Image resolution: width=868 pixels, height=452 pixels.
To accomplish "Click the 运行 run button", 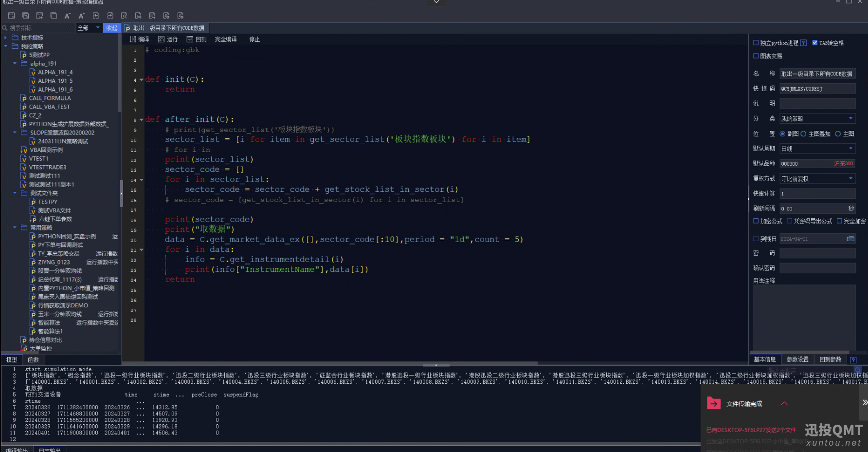I will (x=168, y=39).
